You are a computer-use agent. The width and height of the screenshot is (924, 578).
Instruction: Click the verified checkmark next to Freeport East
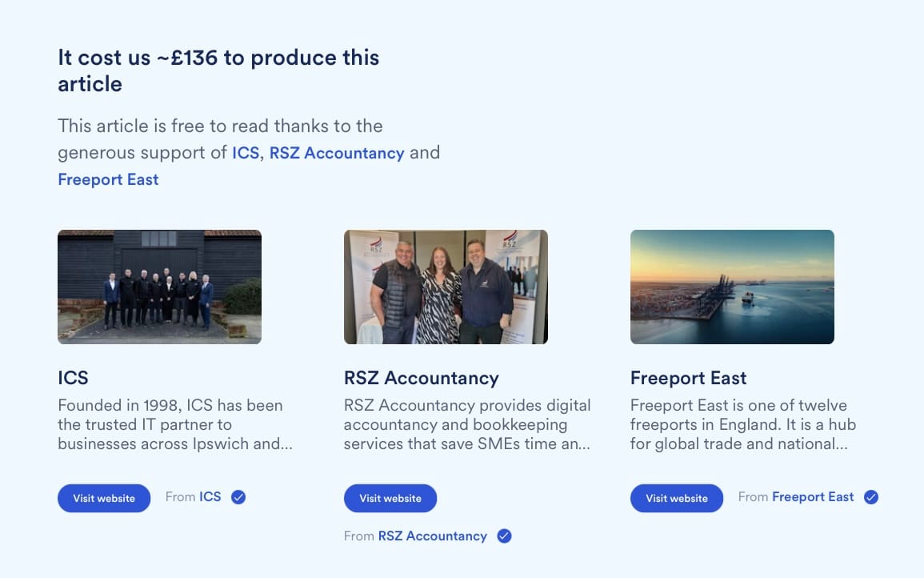click(871, 497)
